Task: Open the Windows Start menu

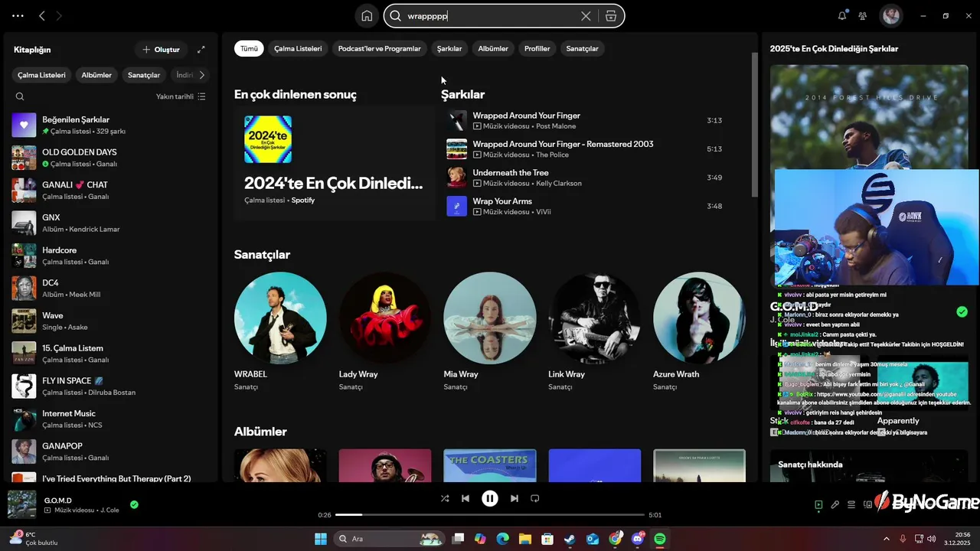Action: point(321,539)
